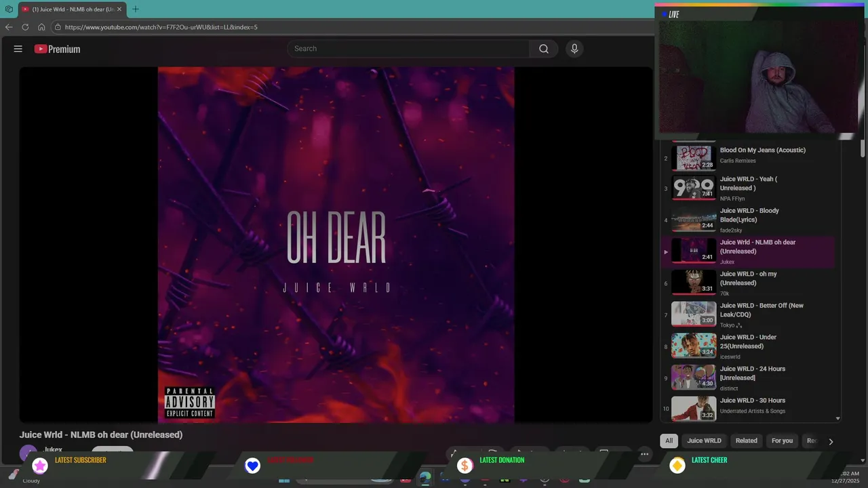The image size is (868, 488).
Task: Open 'Juice WRLD - Better Off (New Leak/CDQ)' title
Action: 762,310
